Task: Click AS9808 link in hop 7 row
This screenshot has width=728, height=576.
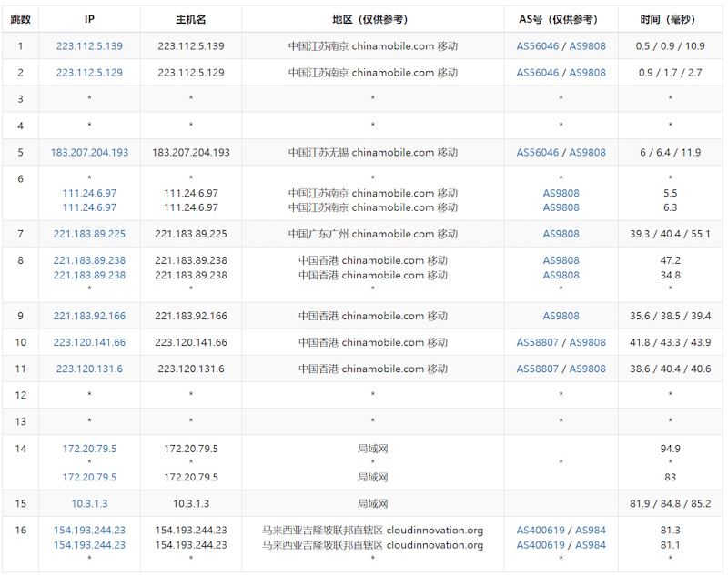Action: coord(561,234)
